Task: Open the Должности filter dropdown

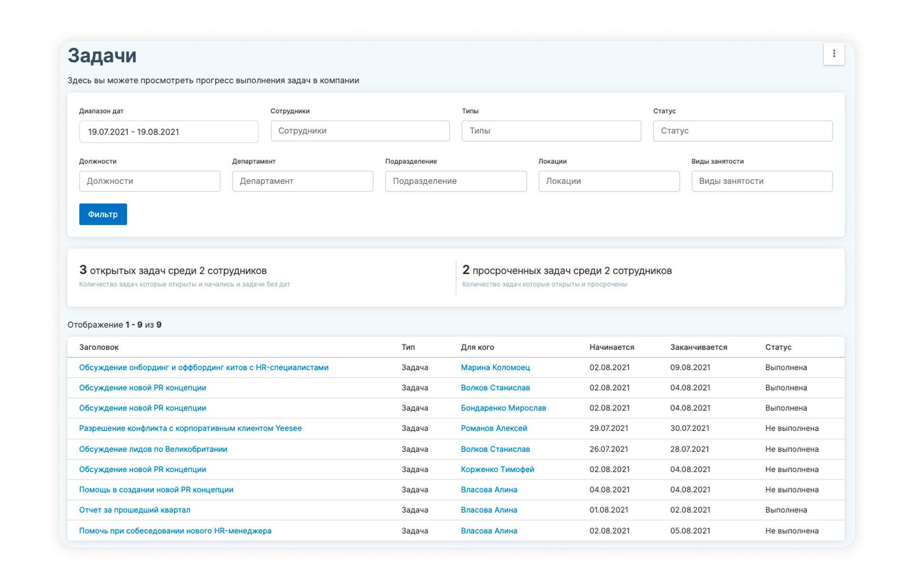Action: (x=150, y=181)
